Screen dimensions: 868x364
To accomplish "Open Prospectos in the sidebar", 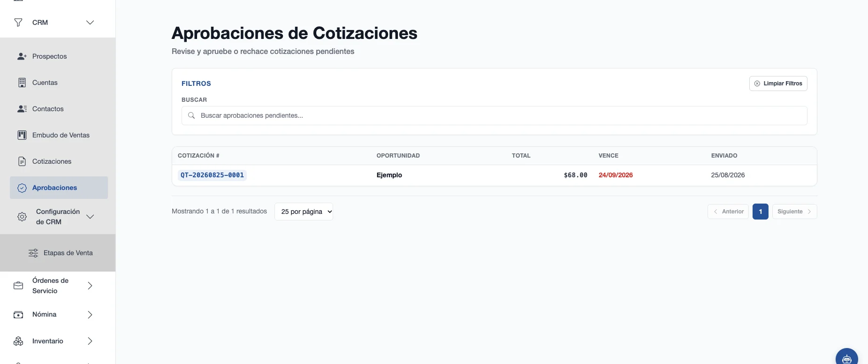I will [x=59, y=56].
